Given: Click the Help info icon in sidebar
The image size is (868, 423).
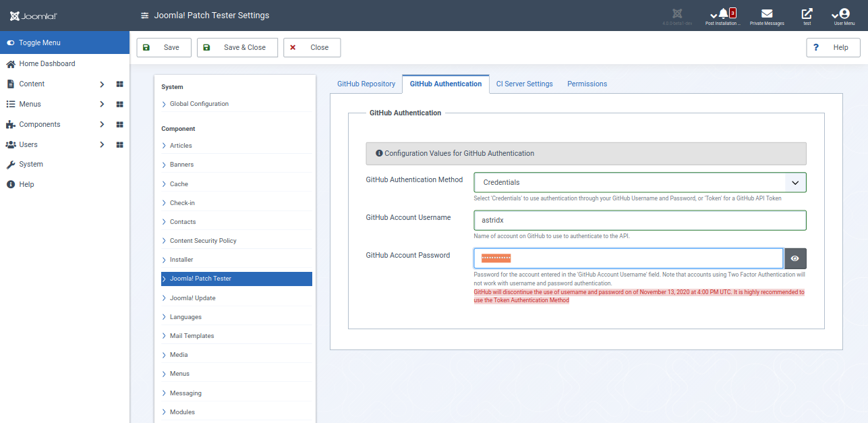Looking at the screenshot, I should [x=11, y=184].
